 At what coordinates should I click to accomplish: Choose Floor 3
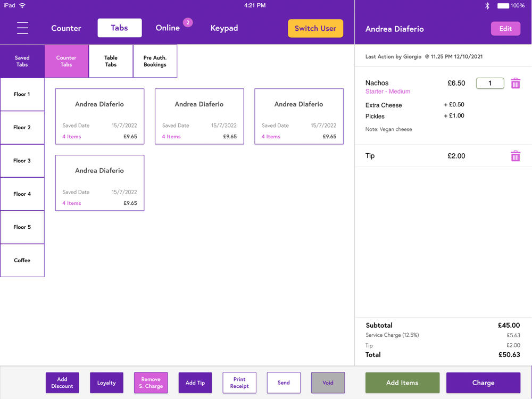click(22, 161)
